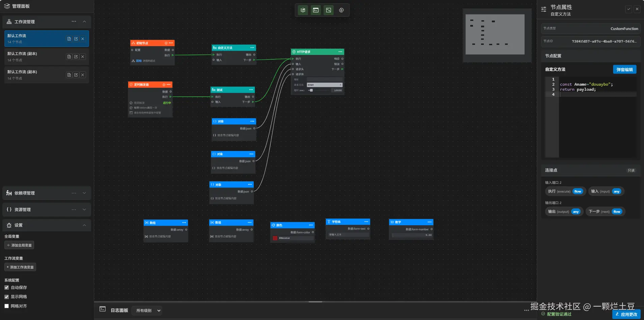Enable the 网格对齐 checkbox
Image resolution: width=644 pixels, height=320 pixels.
pos(6,306)
